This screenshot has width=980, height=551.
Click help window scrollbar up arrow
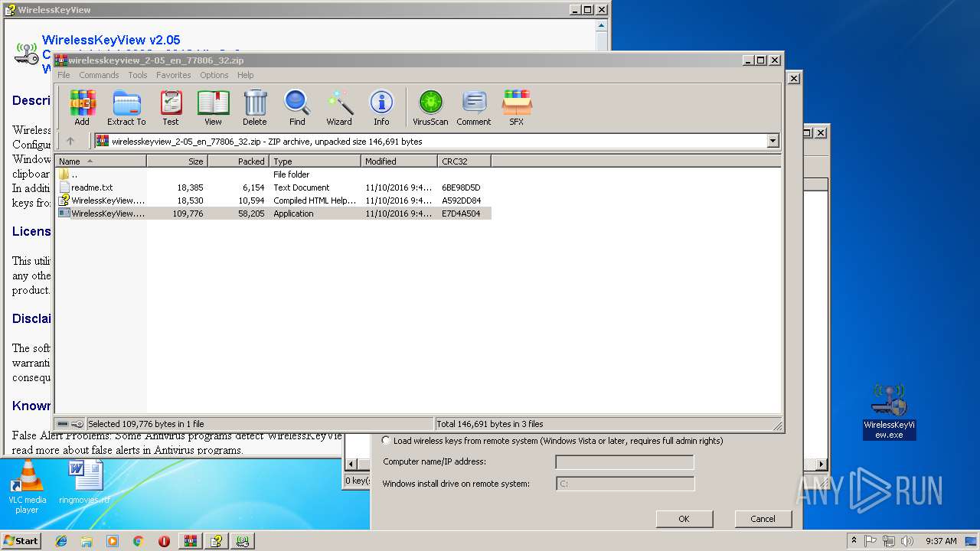(x=603, y=24)
